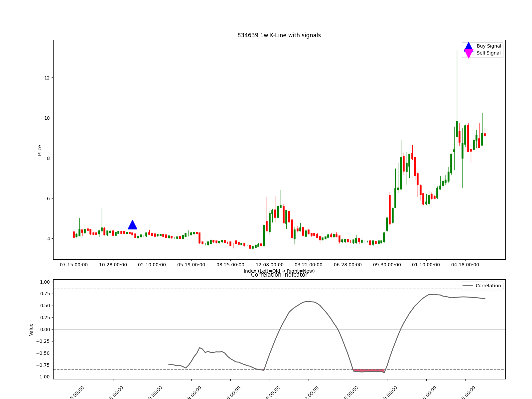
Task: Click the 'Buy Signal' legend label
Action: 489,46
